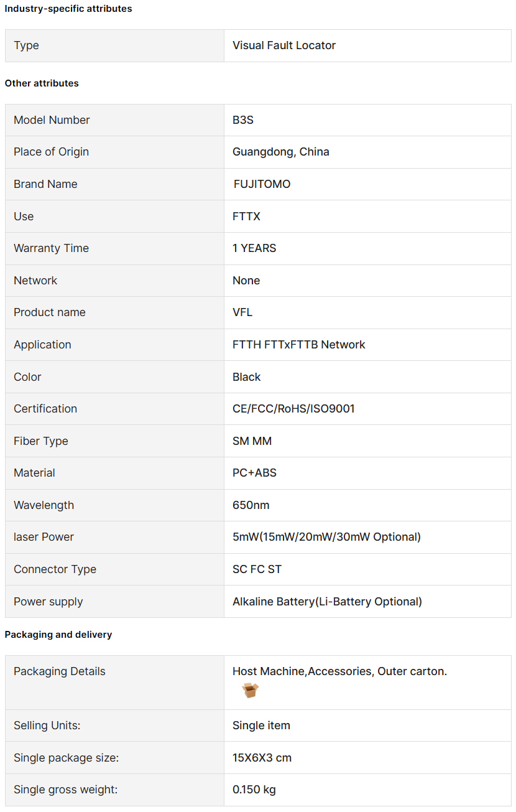Click the Industry-specific attributes heading
This screenshot has height=812, width=516.
pos(68,9)
